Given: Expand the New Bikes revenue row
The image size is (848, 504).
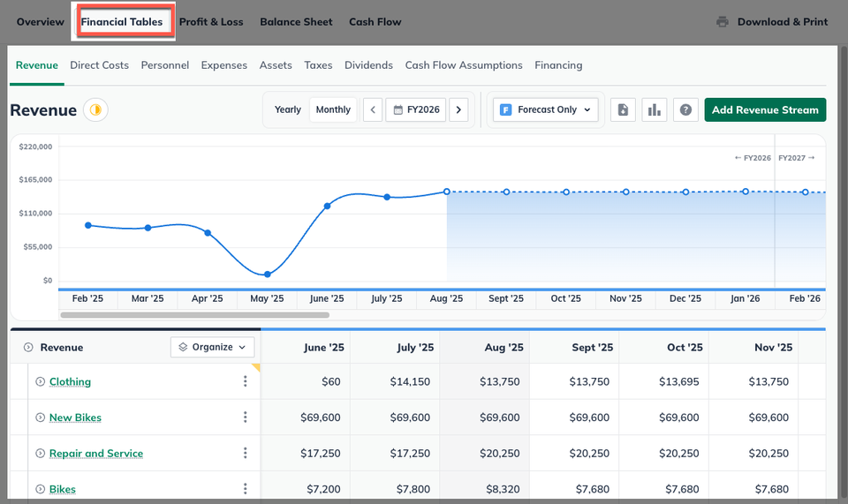Looking at the screenshot, I should tap(40, 417).
